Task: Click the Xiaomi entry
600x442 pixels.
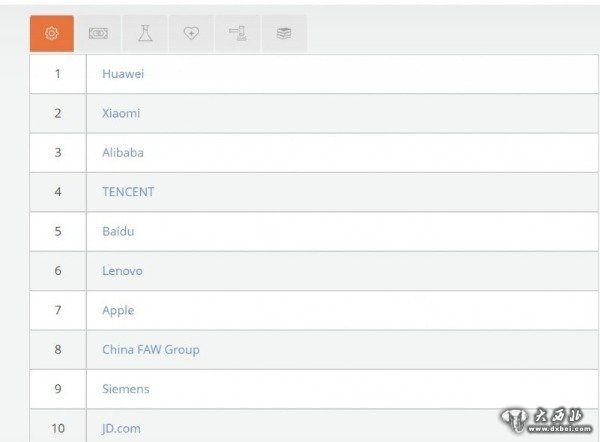Action: [x=121, y=114]
